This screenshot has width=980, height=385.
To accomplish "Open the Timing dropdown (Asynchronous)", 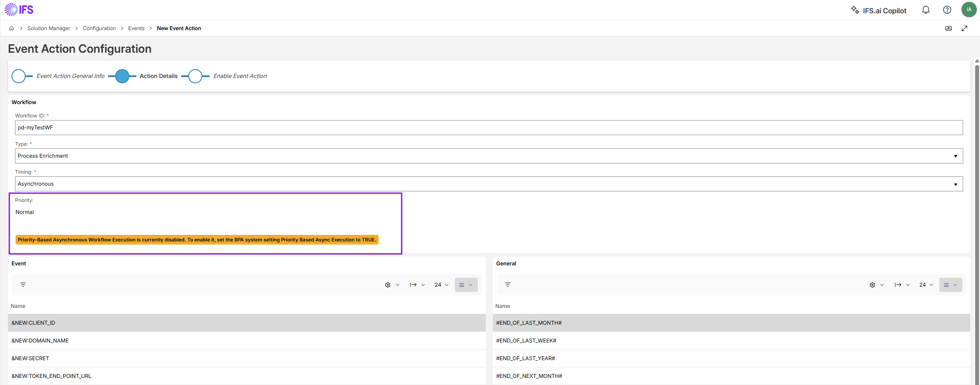I will point(489,184).
